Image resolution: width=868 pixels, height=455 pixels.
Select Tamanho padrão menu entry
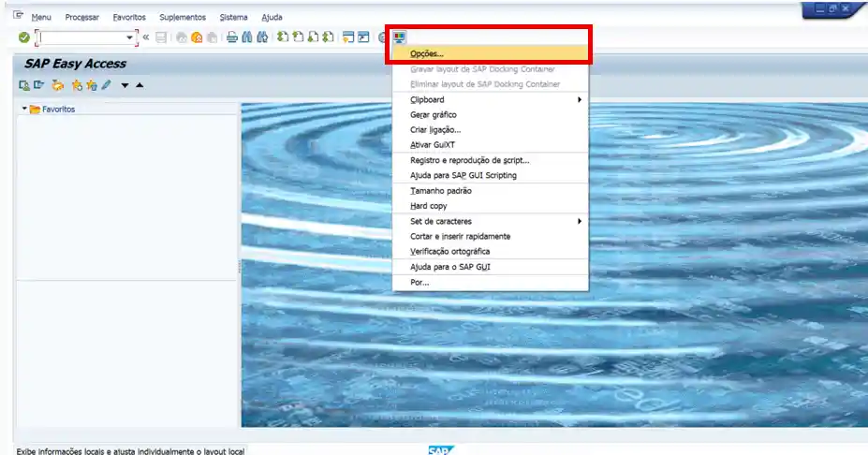click(x=491, y=190)
